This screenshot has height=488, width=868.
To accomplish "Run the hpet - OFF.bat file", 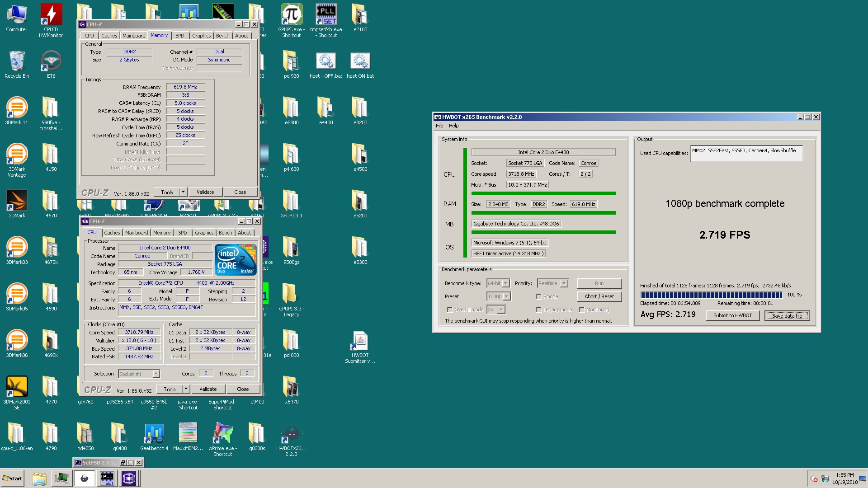I will tap(326, 64).
